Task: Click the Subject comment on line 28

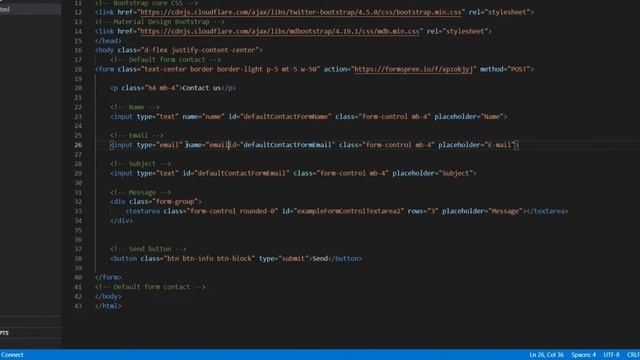Action: pyautogui.click(x=140, y=164)
